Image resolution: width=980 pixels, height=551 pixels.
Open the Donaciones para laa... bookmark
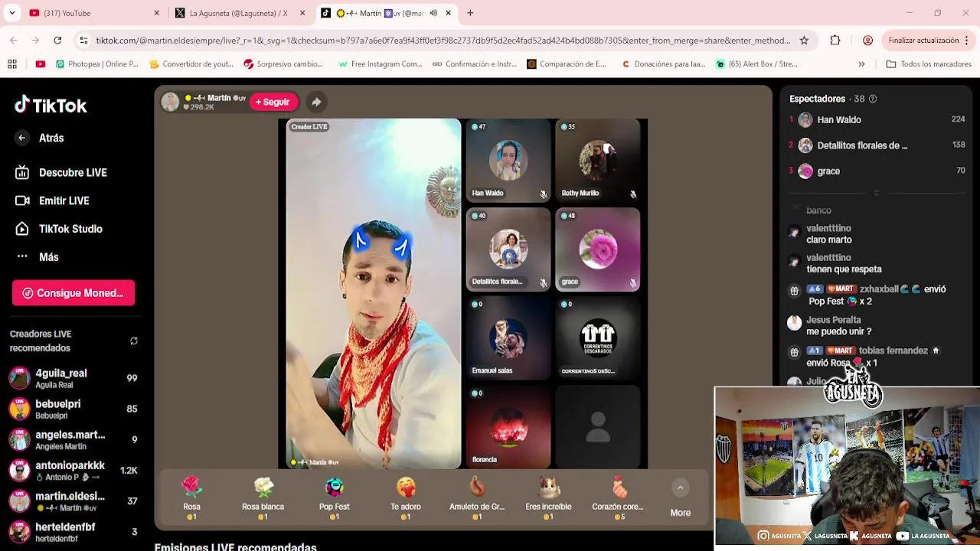pyautogui.click(x=664, y=64)
